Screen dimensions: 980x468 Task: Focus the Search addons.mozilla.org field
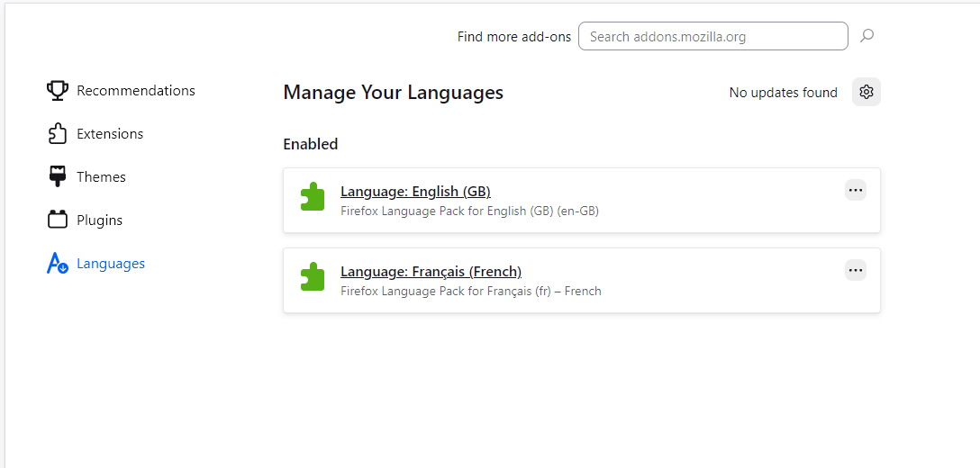(x=712, y=36)
